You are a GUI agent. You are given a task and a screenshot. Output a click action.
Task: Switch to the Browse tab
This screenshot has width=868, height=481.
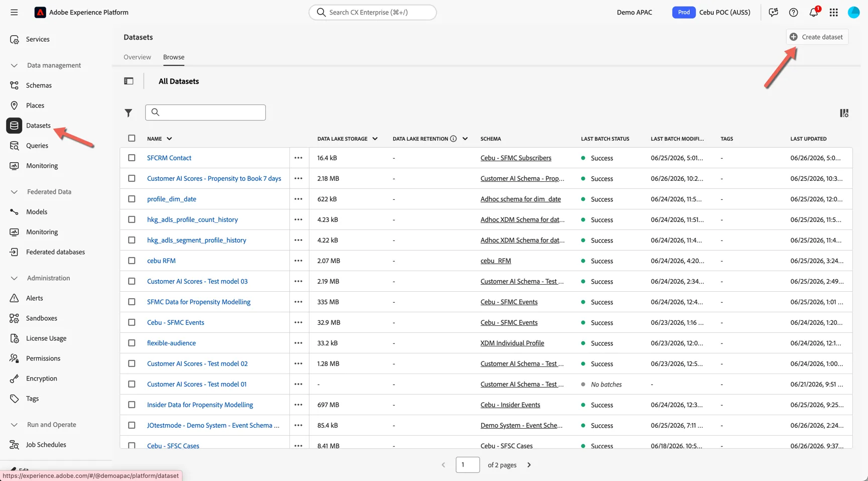[174, 57]
